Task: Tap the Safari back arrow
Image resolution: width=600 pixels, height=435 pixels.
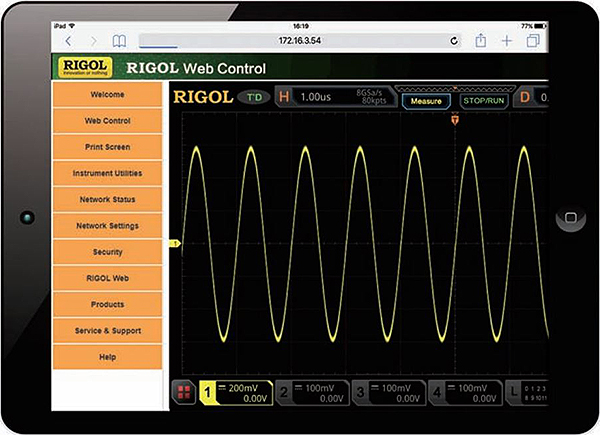Action: 68,41
